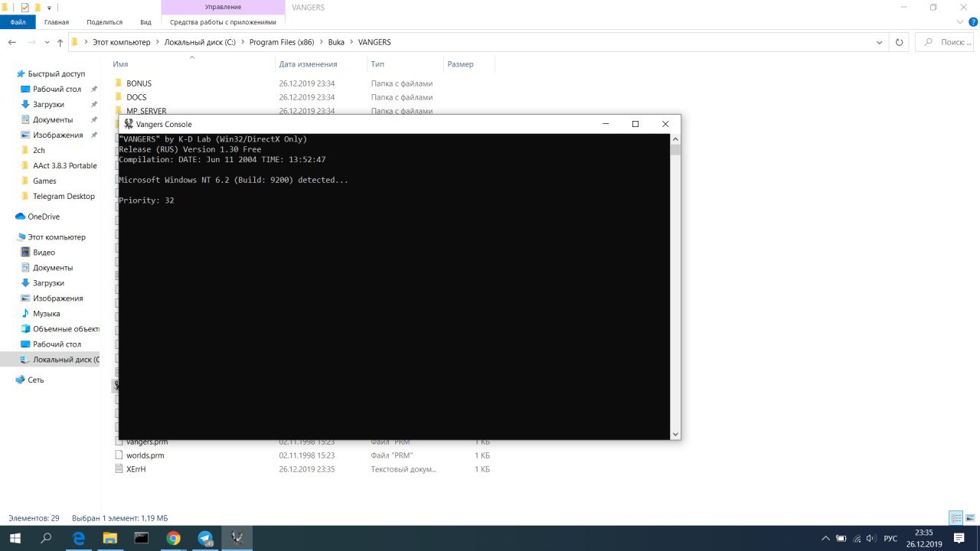Open the 2ch folder in sidebar

[39, 150]
